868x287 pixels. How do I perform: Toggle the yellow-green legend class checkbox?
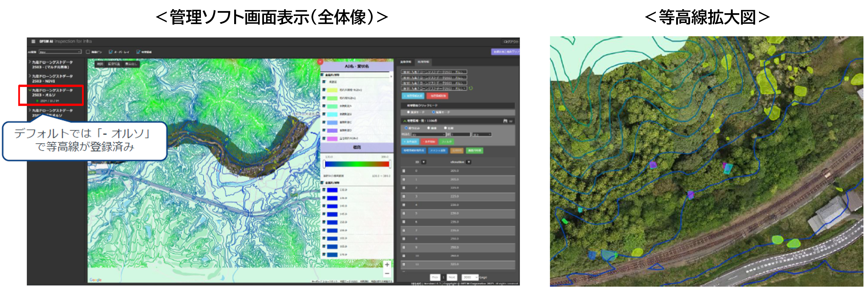point(324,90)
